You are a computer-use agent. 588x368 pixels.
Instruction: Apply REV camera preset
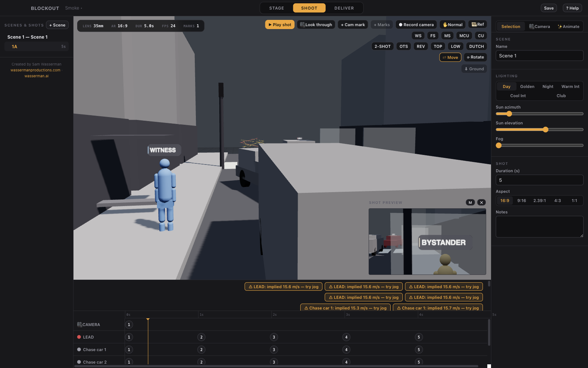point(421,46)
